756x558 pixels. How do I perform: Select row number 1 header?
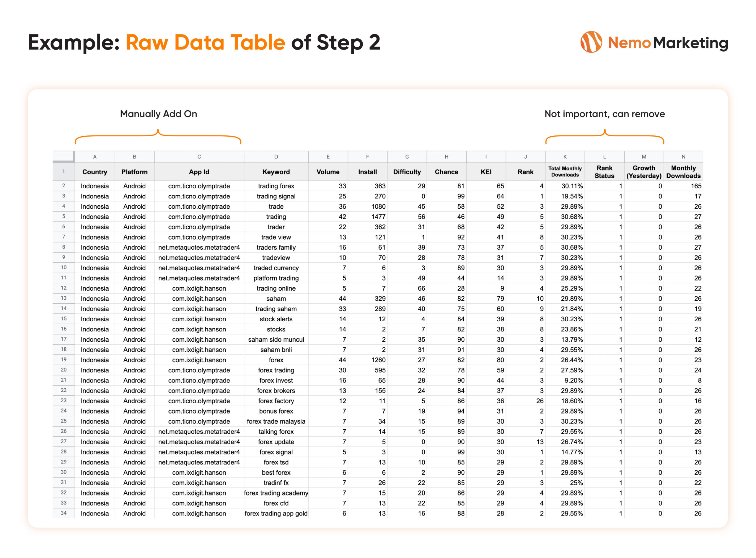click(x=63, y=171)
